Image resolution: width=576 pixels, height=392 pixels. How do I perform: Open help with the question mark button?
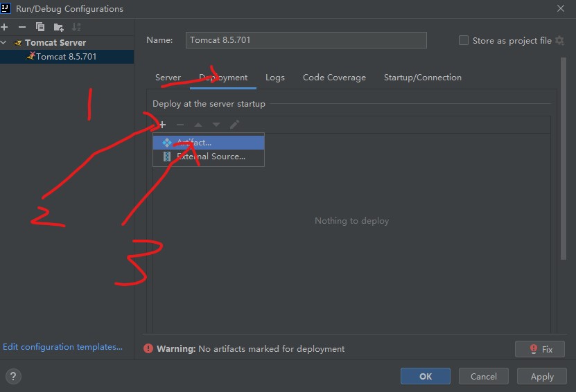click(x=13, y=376)
